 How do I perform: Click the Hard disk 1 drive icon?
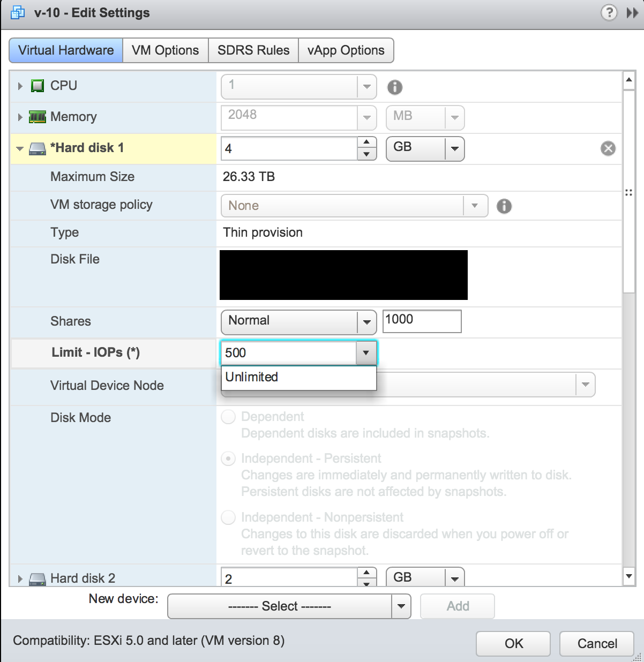[x=36, y=148]
